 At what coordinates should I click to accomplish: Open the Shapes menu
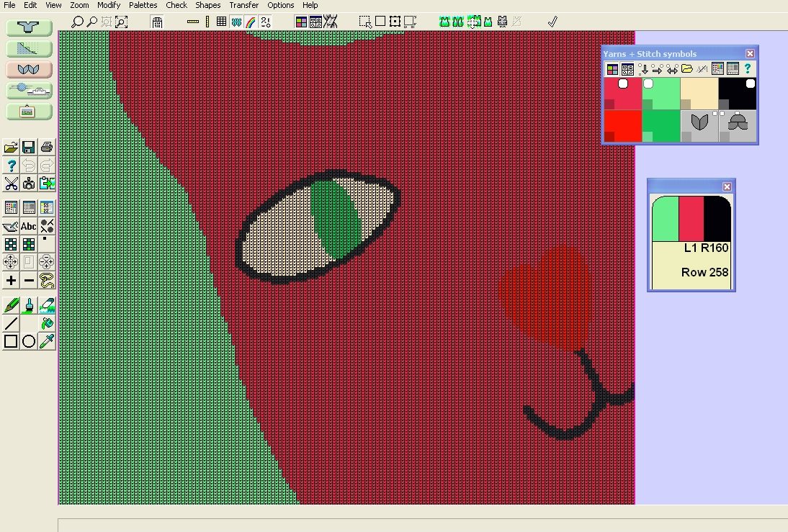tap(207, 5)
